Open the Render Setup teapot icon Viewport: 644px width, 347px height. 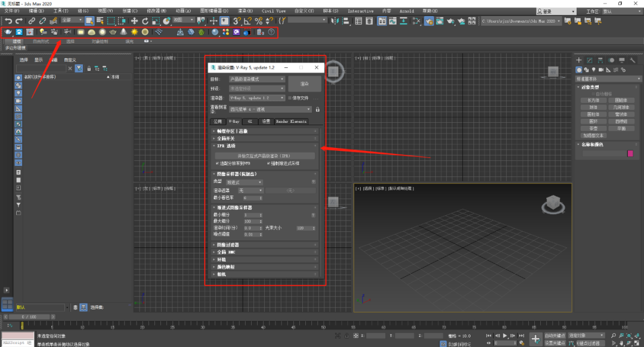pos(429,20)
